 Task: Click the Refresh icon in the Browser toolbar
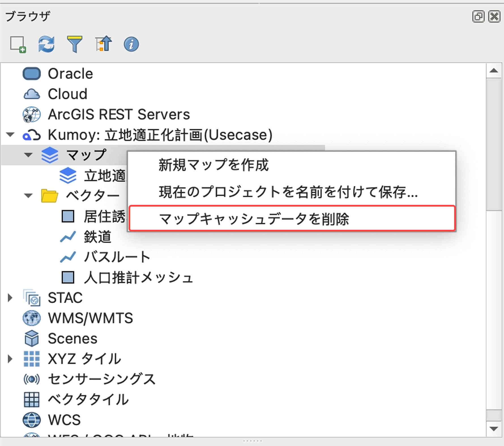point(46,44)
